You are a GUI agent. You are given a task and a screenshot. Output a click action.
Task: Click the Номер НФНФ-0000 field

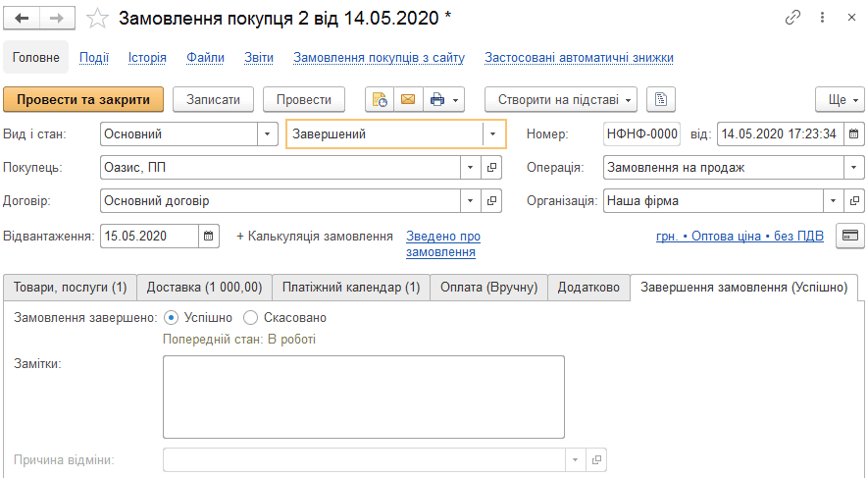click(x=641, y=134)
